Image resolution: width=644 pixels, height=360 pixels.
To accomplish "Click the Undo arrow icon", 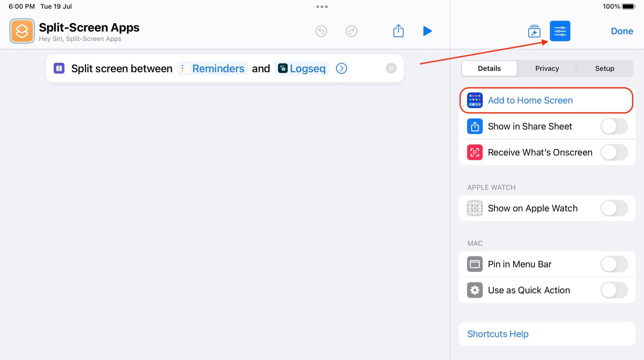I will point(321,31).
